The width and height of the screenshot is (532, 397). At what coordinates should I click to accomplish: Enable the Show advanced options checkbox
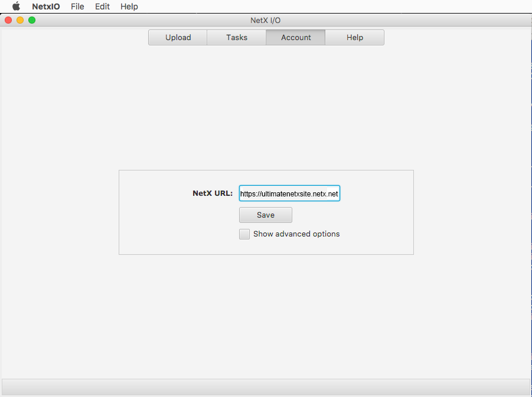tap(244, 234)
